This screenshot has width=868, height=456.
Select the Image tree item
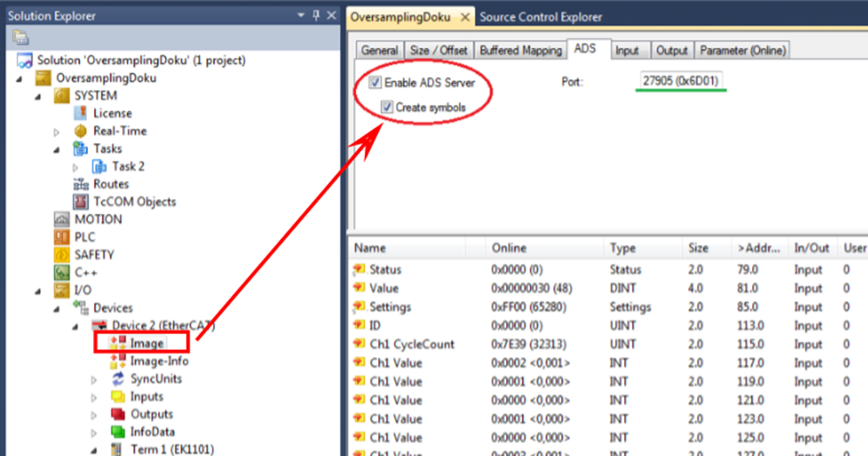[x=147, y=343]
